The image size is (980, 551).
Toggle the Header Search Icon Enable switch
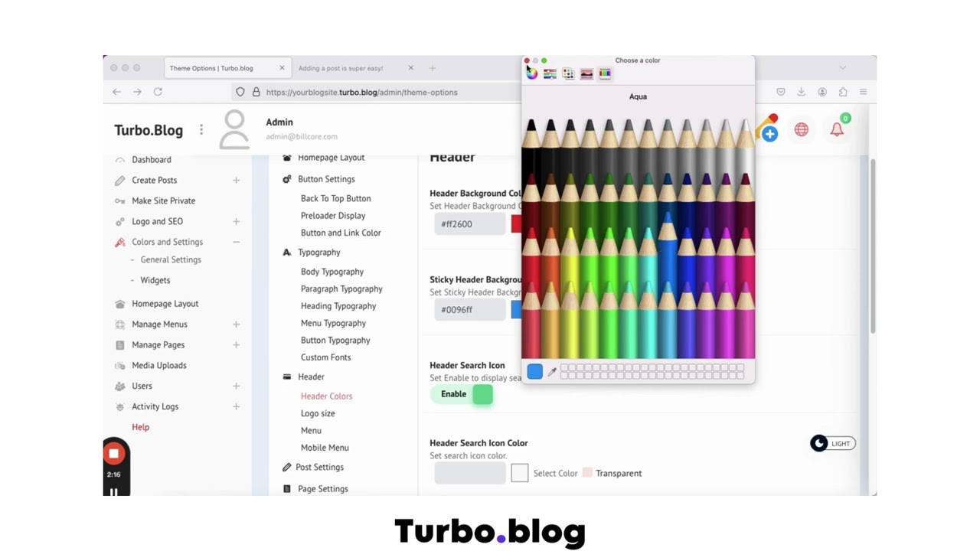click(462, 394)
